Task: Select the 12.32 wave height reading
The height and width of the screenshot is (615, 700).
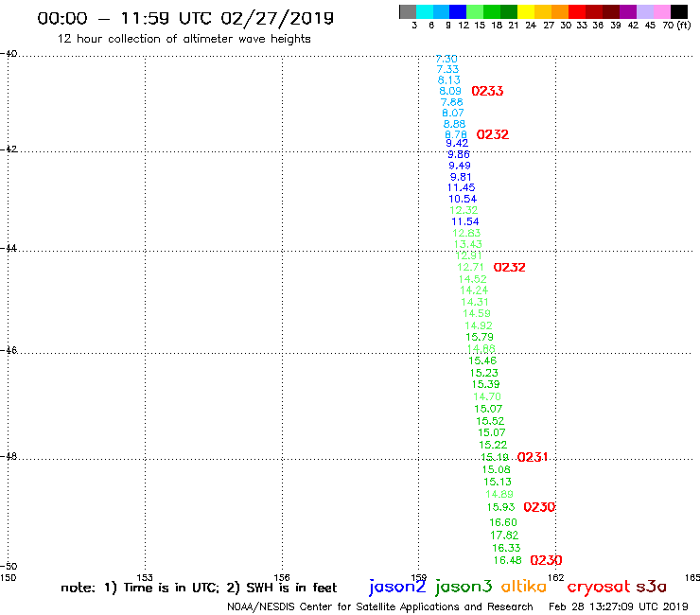Action: (x=464, y=210)
